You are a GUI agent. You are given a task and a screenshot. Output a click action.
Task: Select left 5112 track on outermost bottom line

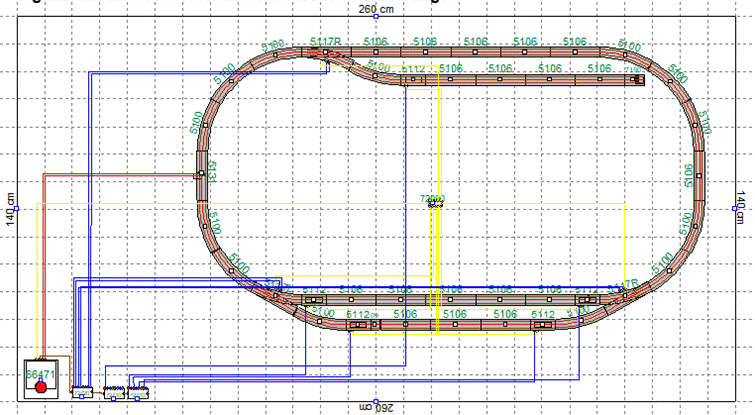click(358, 324)
